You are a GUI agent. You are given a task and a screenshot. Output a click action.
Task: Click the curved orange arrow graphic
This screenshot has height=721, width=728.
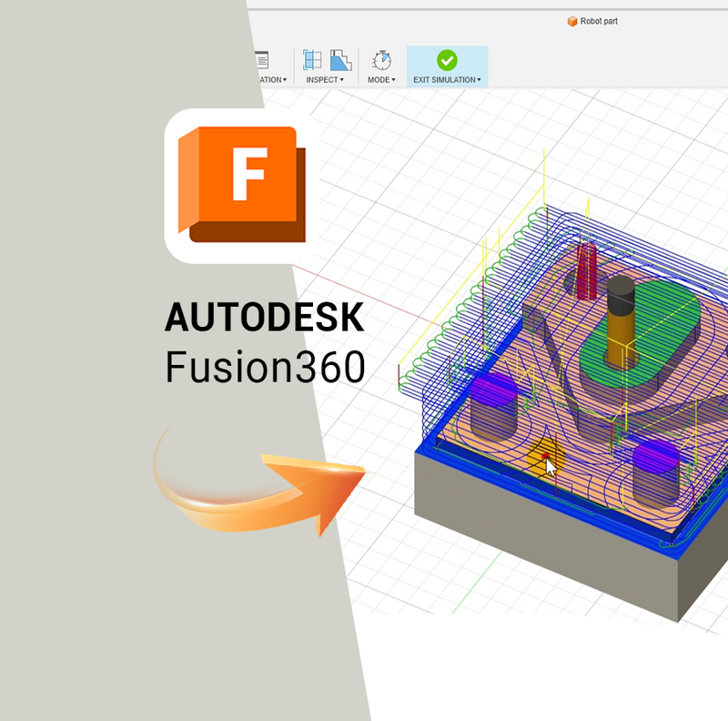point(264,487)
